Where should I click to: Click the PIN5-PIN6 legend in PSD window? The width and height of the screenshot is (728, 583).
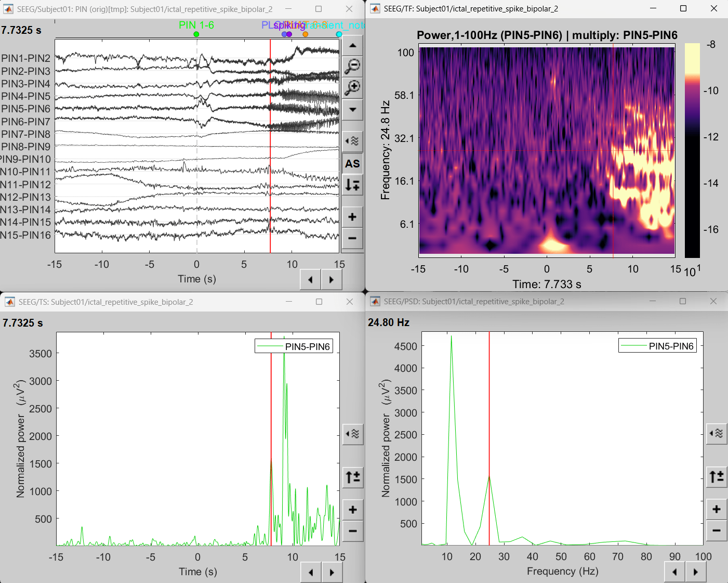[x=657, y=346]
